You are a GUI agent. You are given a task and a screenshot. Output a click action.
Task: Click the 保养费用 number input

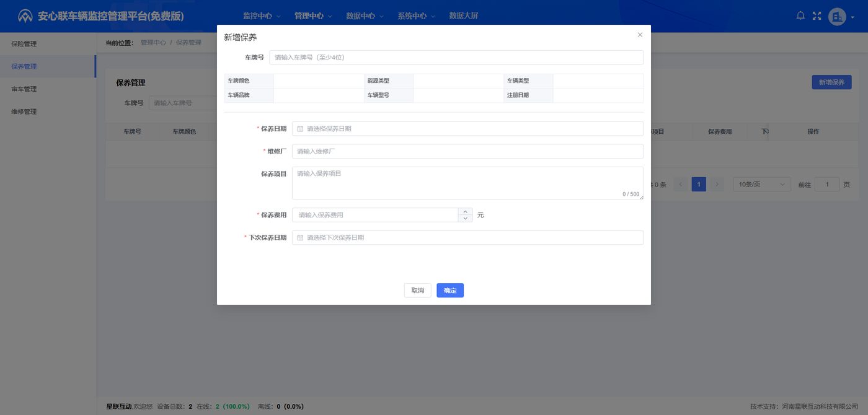[375, 215]
